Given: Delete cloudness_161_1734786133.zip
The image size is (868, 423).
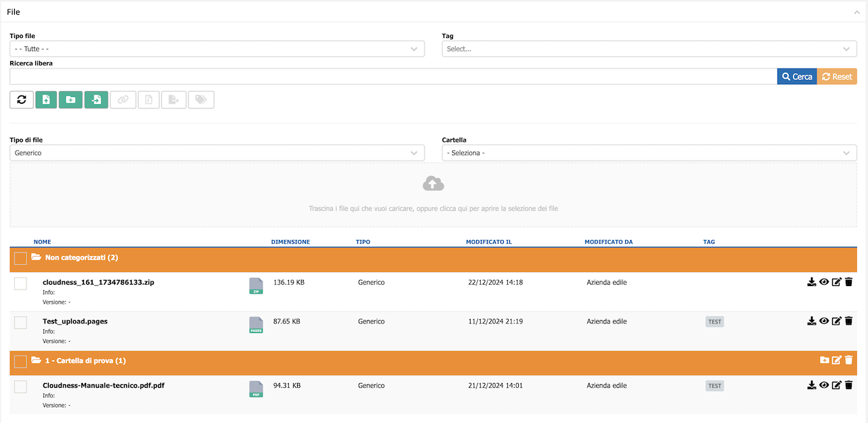Looking at the screenshot, I should tap(848, 282).
